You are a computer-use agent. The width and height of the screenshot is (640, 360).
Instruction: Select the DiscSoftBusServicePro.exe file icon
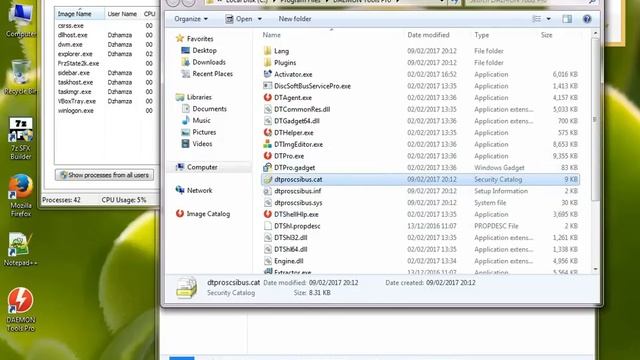pyautogui.click(x=267, y=86)
